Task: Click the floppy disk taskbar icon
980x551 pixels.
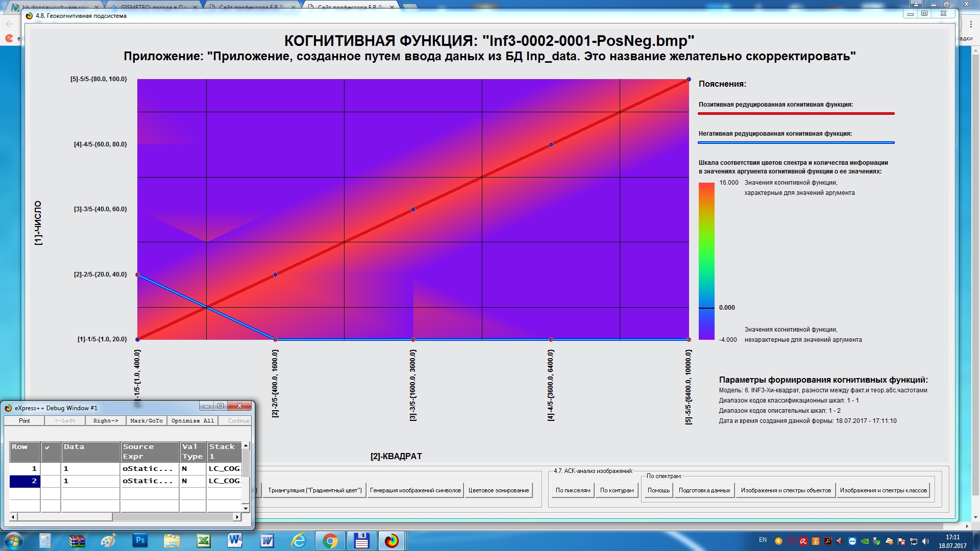Action: click(361, 540)
